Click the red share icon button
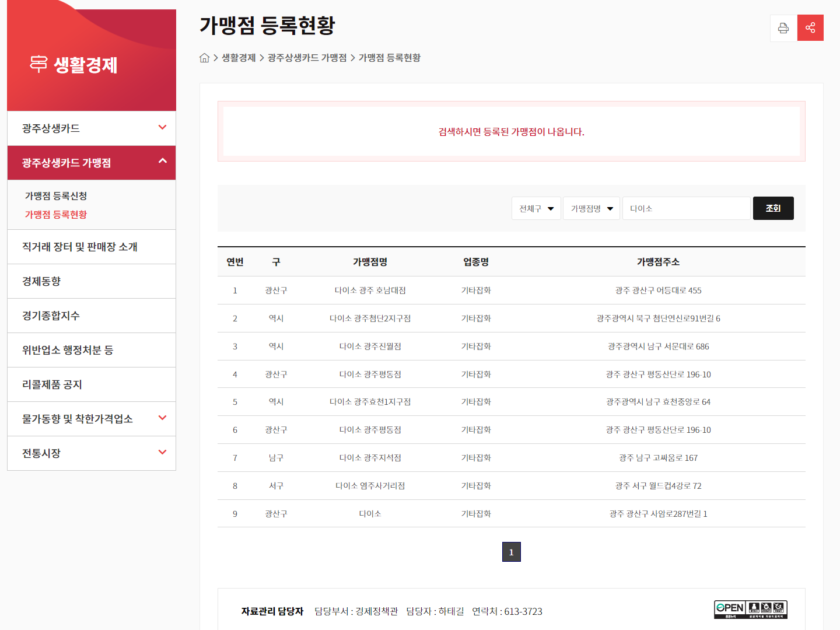 tap(810, 28)
